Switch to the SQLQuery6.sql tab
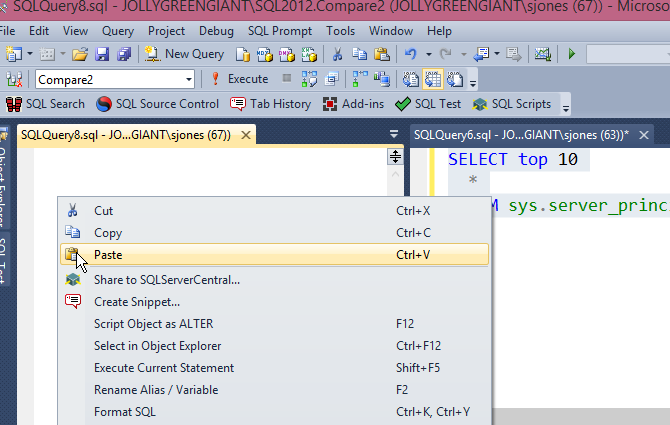 520,134
